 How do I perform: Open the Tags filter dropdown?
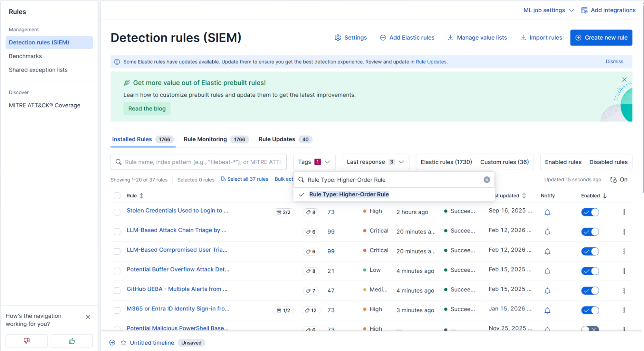[x=314, y=162]
